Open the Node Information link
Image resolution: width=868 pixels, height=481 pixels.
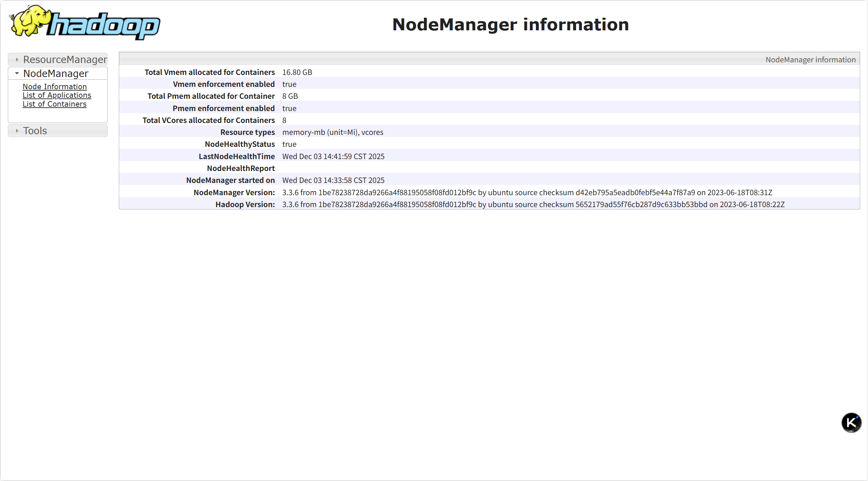pos(54,87)
